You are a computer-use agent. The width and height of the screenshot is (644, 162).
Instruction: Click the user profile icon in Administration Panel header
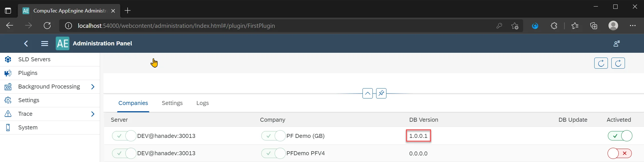pyautogui.click(x=616, y=43)
